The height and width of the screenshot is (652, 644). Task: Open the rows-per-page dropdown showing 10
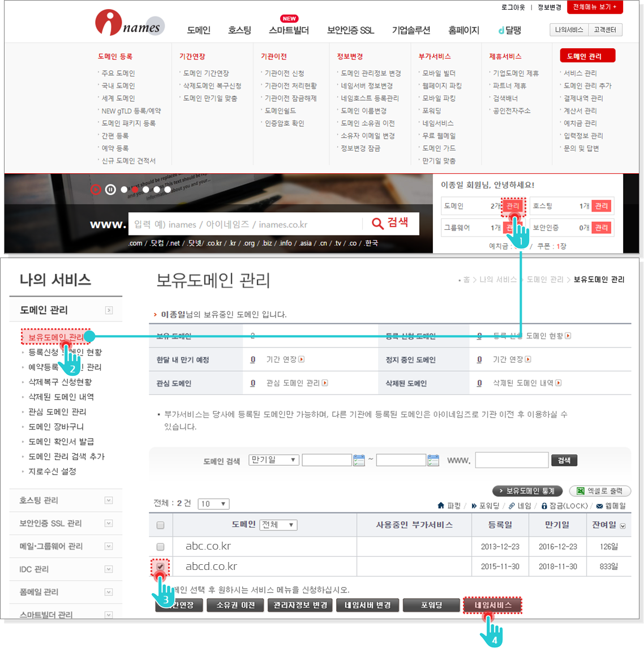tap(213, 504)
